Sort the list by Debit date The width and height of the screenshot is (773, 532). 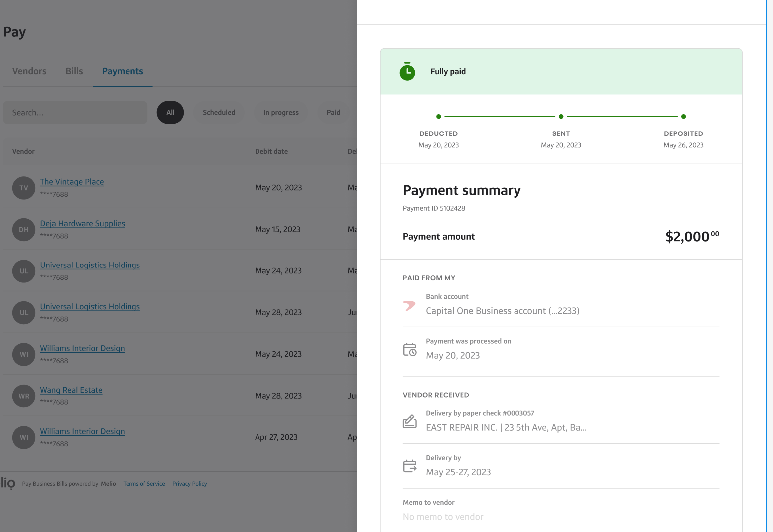tap(271, 151)
